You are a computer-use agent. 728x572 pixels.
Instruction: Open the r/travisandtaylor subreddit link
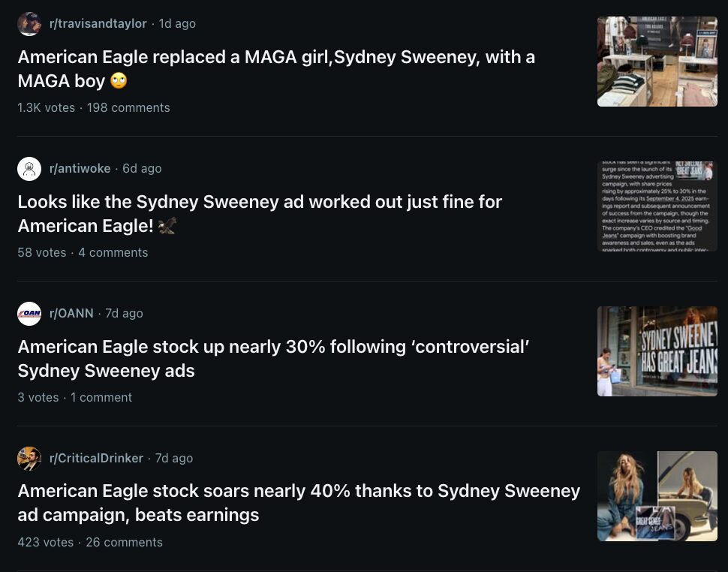pos(98,24)
